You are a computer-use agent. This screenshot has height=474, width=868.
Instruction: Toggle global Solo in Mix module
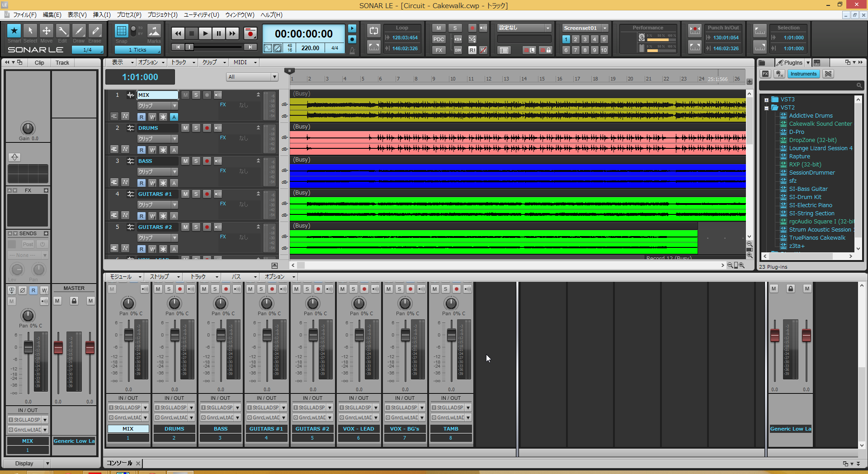[455, 28]
